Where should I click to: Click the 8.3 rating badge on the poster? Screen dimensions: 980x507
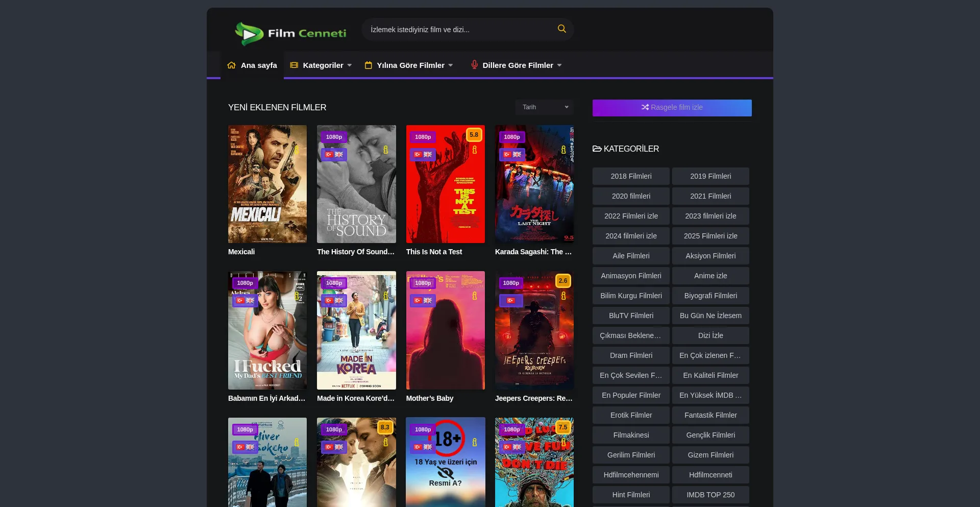[x=385, y=427]
